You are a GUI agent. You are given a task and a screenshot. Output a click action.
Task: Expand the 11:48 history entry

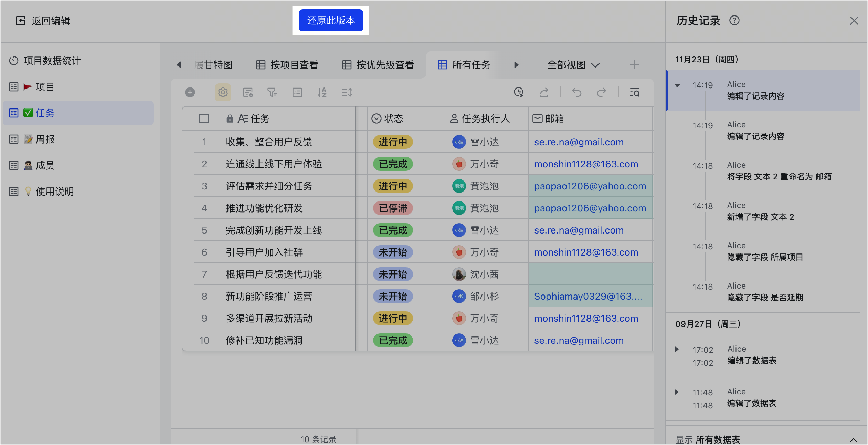pyautogui.click(x=677, y=392)
